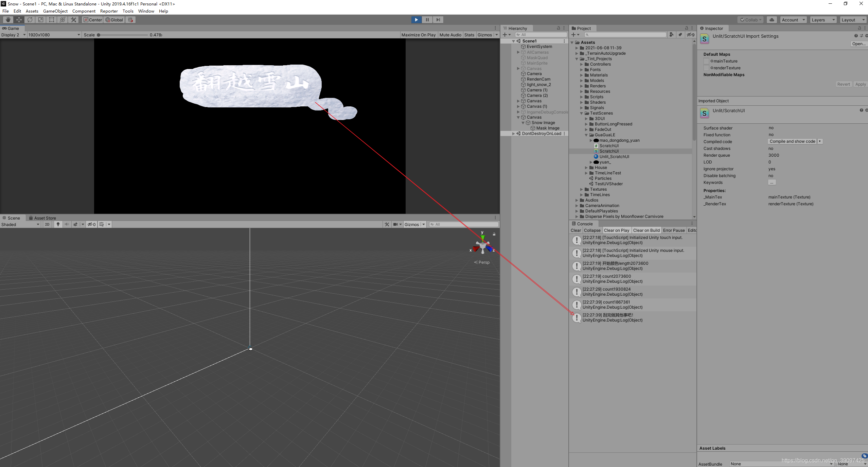Viewport: 868px width, 467px height.
Task: Enable Mute Audio in Game view
Action: 450,35
